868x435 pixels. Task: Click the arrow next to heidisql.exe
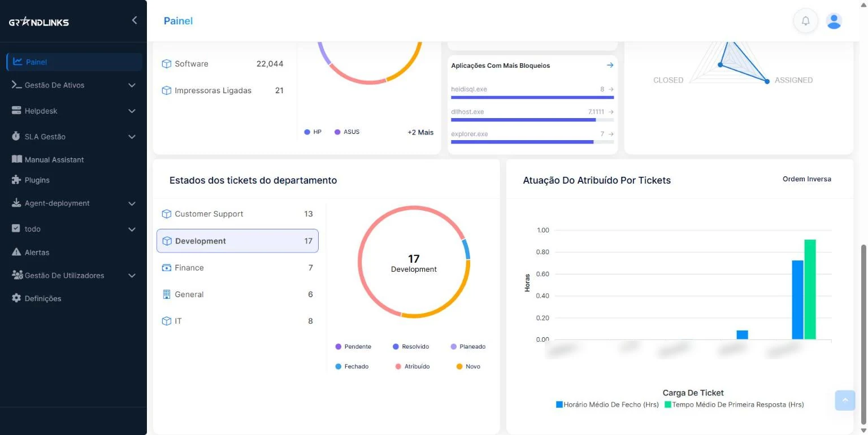click(611, 89)
